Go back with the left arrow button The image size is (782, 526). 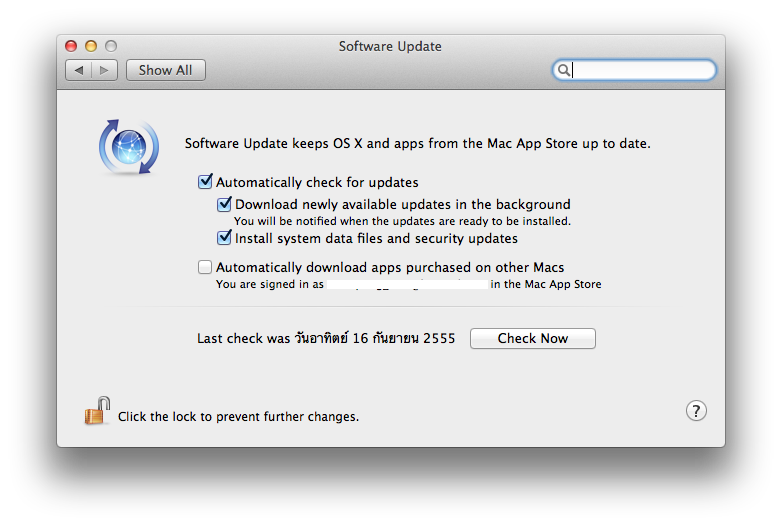click(79, 70)
